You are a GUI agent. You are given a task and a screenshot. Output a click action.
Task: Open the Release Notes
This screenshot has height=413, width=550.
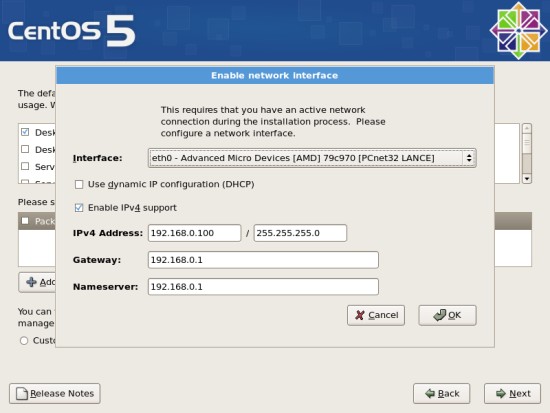(x=55, y=393)
